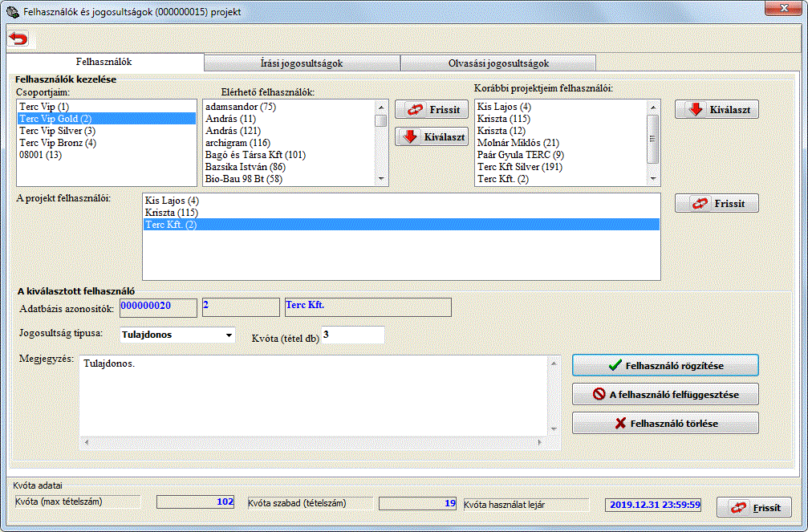Click the Kvóta (tétel db) input field
This screenshot has width=808, height=532.
[352, 335]
